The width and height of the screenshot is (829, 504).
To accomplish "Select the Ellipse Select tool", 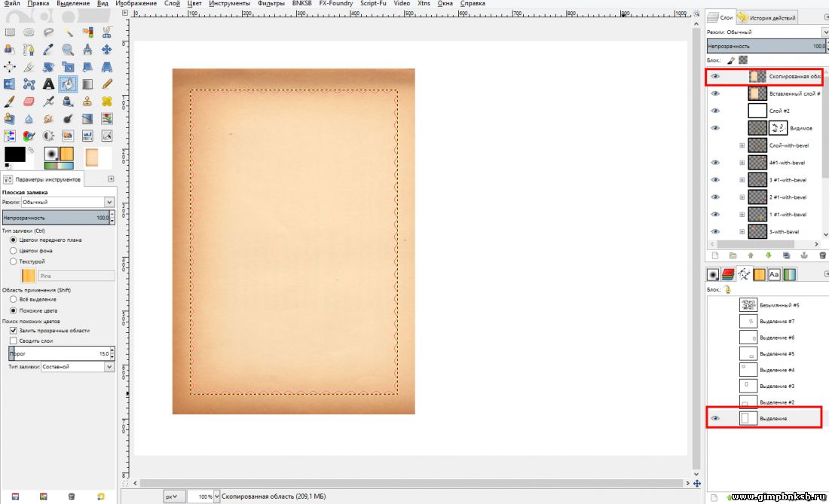I will pos(29,32).
